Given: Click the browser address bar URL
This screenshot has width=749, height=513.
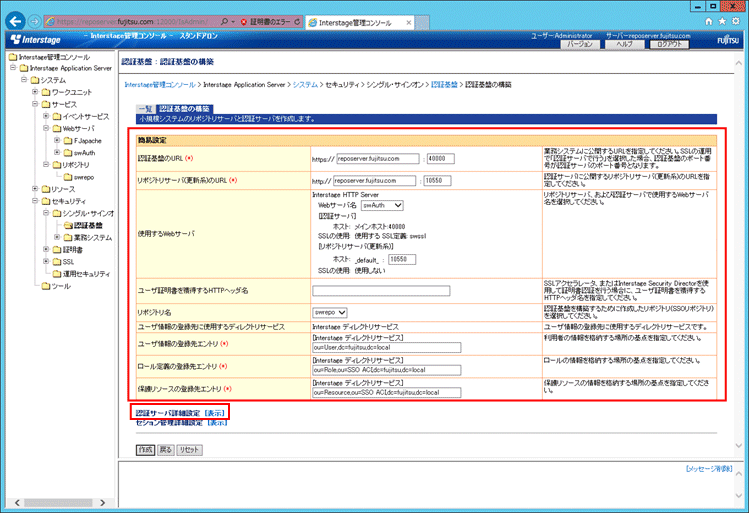Looking at the screenshot, I should coord(132,21).
